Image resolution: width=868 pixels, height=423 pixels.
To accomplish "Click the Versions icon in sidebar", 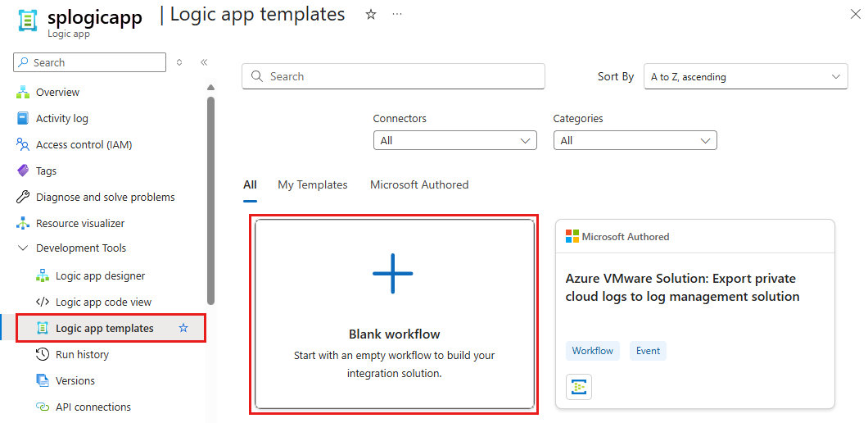I will pos(43,381).
